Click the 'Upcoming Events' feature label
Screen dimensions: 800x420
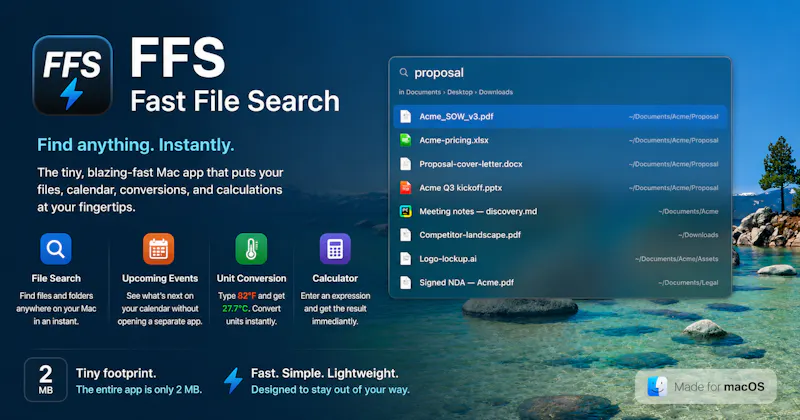160,278
